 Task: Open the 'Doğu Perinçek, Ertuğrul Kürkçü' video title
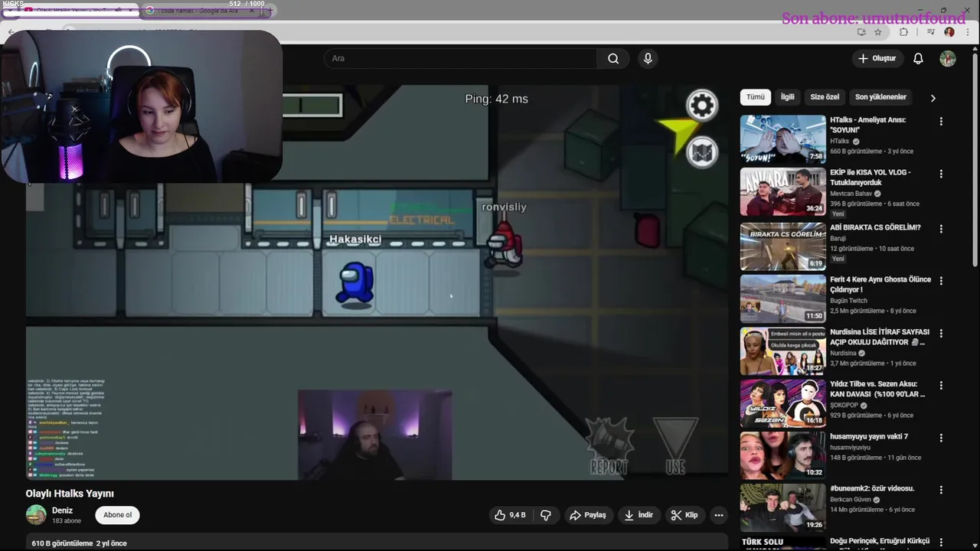pos(880,541)
